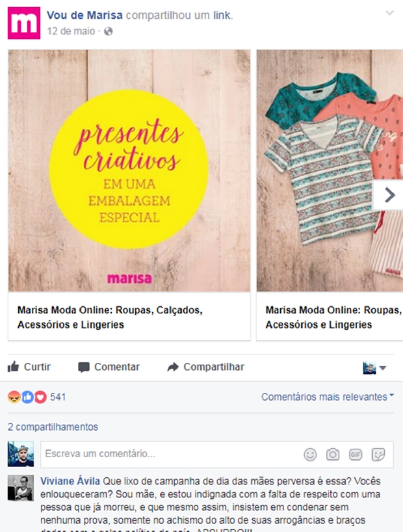The image size is (403, 532).
Task: Expand the post options chevron
Action: click(390, 13)
